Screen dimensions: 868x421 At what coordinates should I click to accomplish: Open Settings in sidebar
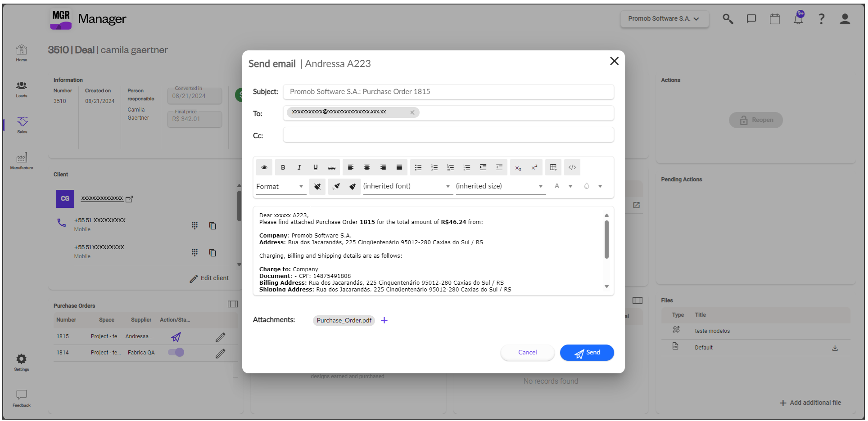[x=22, y=362]
